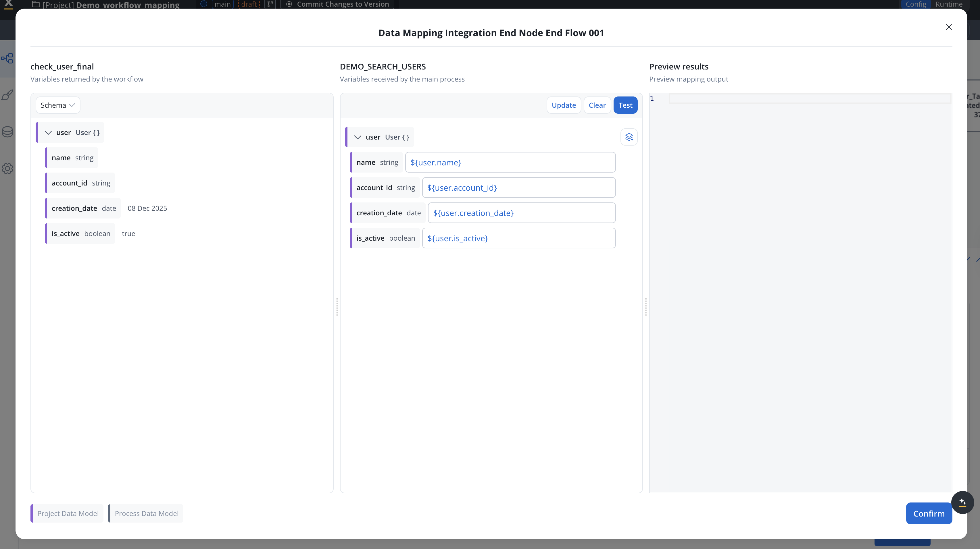
Task: Click the Update button
Action: (x=563, y=105)
